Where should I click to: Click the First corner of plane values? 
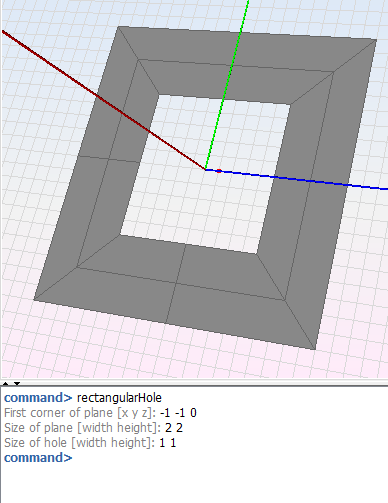pyautogui.click(x=178, y=413)
